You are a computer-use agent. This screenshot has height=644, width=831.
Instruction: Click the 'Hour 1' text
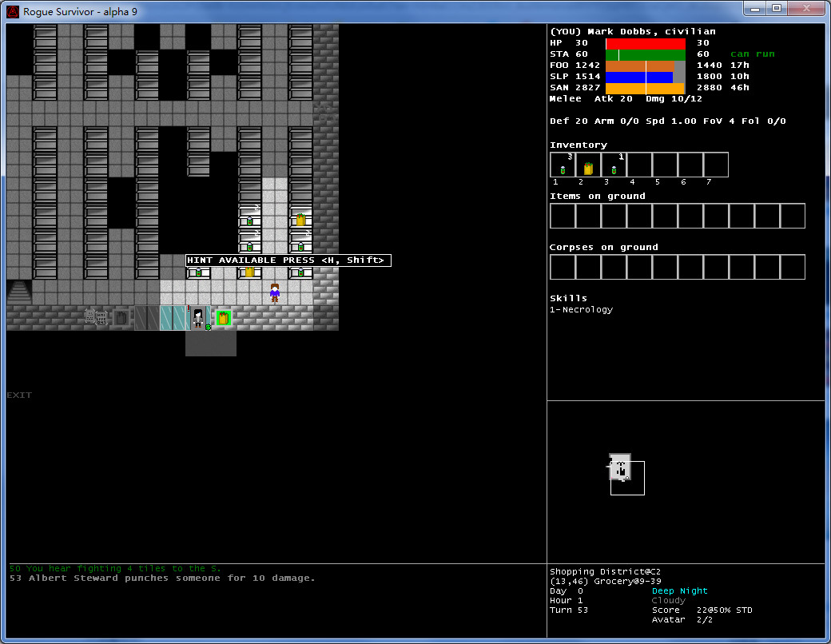click(566, 600)
